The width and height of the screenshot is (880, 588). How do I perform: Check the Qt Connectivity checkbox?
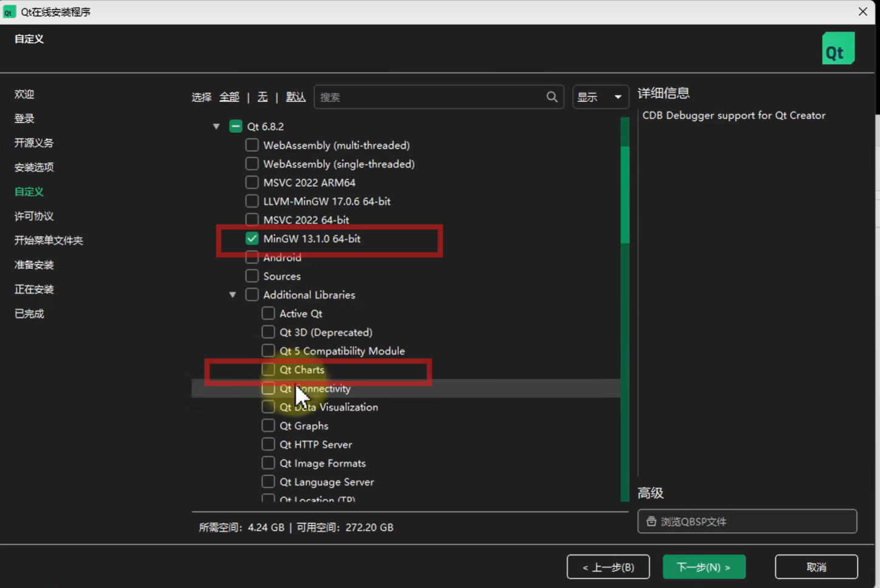coord(268,388)
